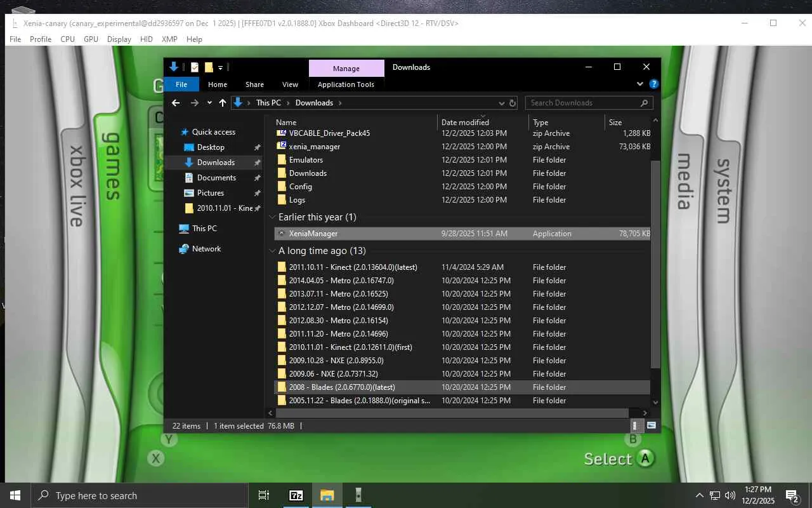Open the XMP menu in Xenia
Screen dimensions: 812x508
169,39
